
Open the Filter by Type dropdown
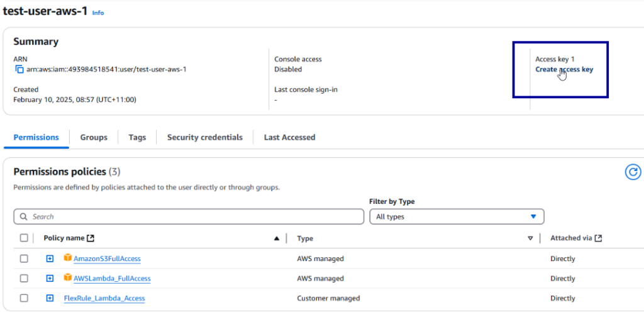click(457, 216)
